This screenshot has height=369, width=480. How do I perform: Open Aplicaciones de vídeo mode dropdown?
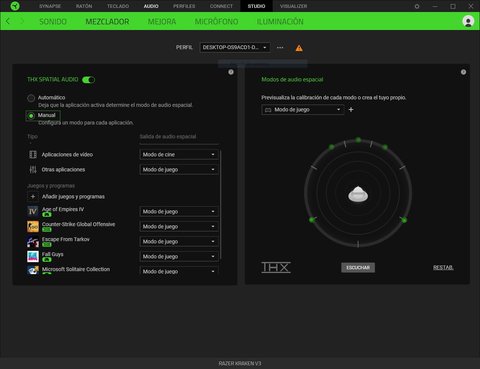pos(179,154)
